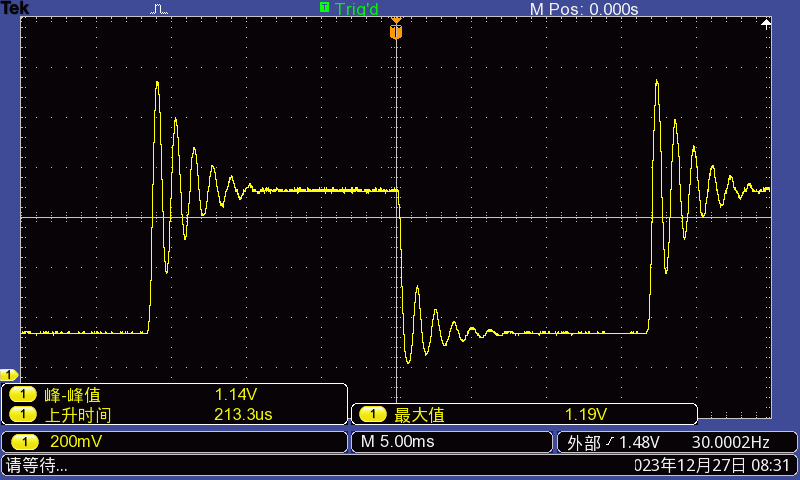Click the Tek logo in the corner
Image resolution: width=800 pixels, height=480 pixels.
pos(15,8)
